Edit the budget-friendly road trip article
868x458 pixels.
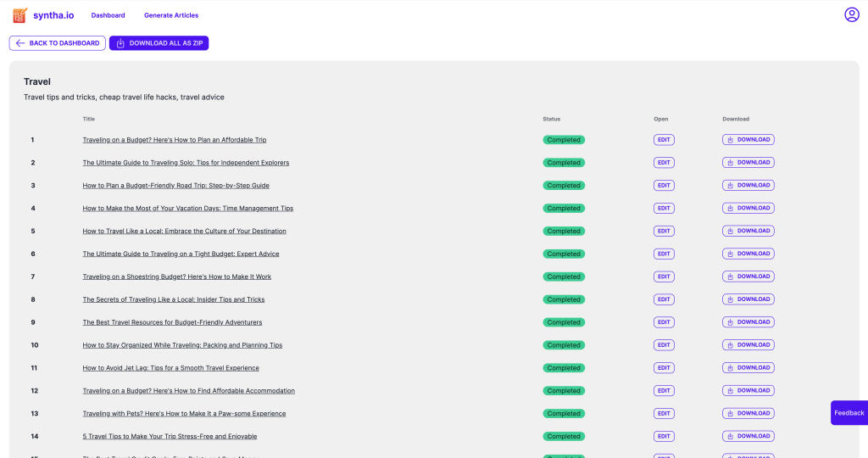point(664,186)
